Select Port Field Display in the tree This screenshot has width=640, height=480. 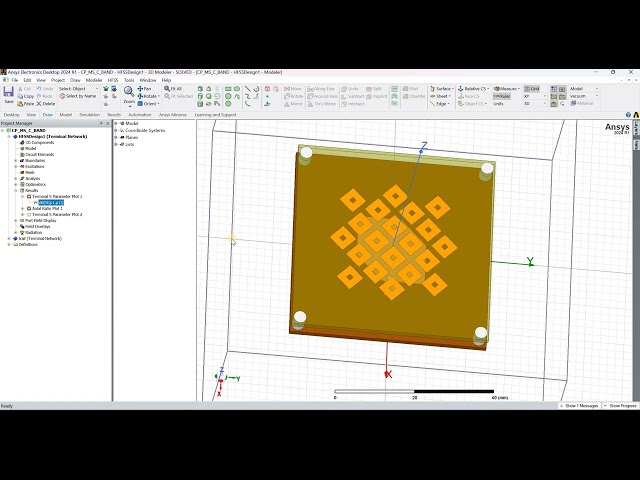40,220
